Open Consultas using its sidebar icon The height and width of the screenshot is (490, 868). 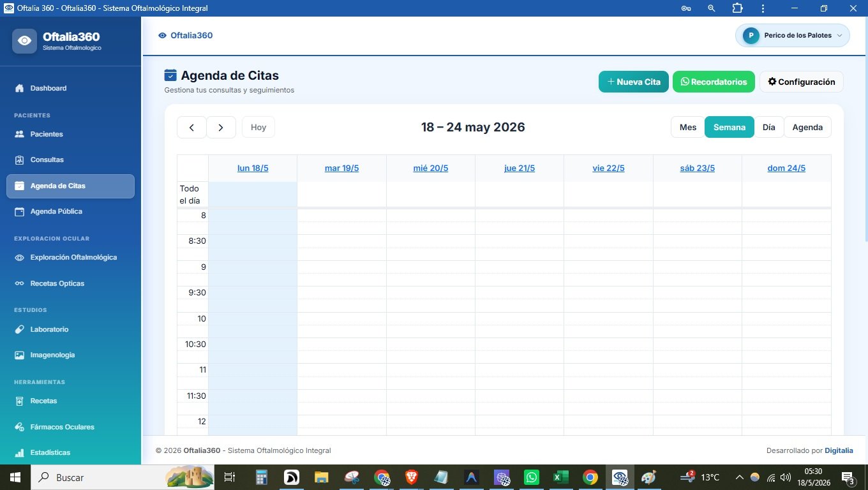click(19, 160)
